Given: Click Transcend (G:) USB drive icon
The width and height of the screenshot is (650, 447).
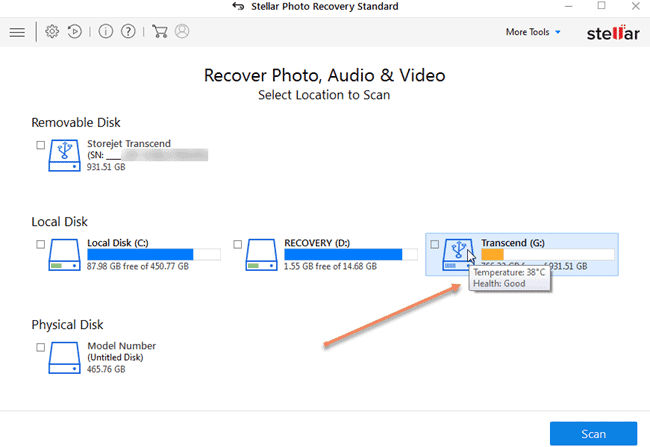Looking at the screenshot, I should pyautogui.click(x=458, y=255).
